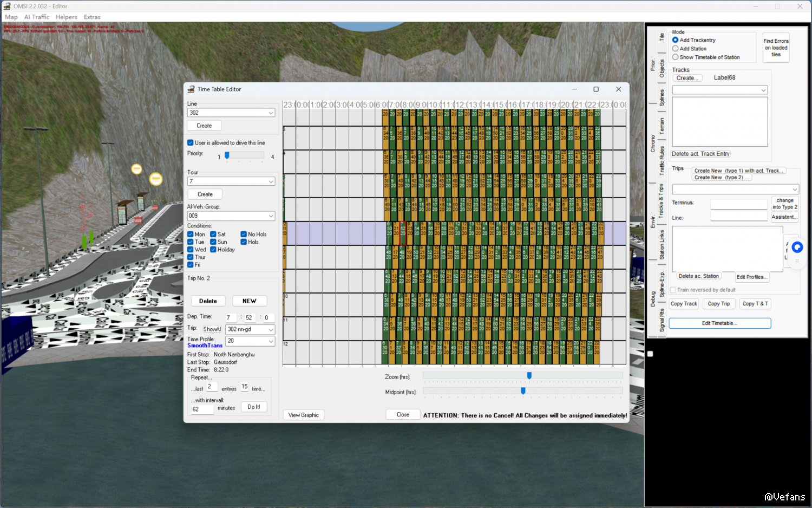
Task: Click the Time Table Editor title icon
Action: coord(191,89)
